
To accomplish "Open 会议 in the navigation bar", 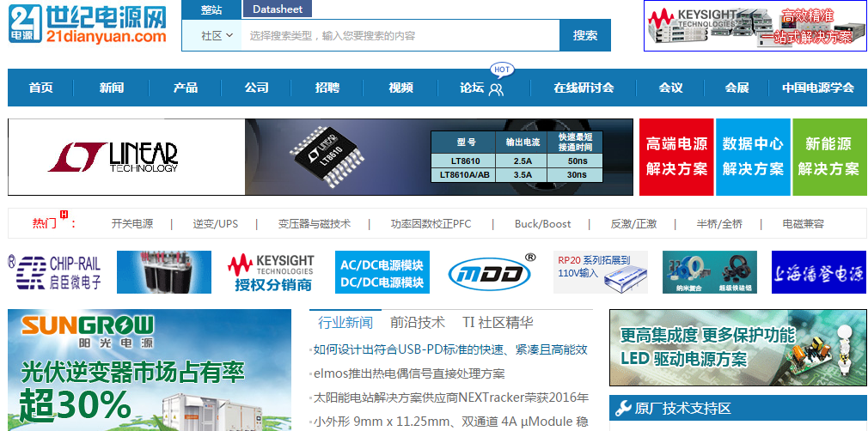I will [x=670, y=88].
